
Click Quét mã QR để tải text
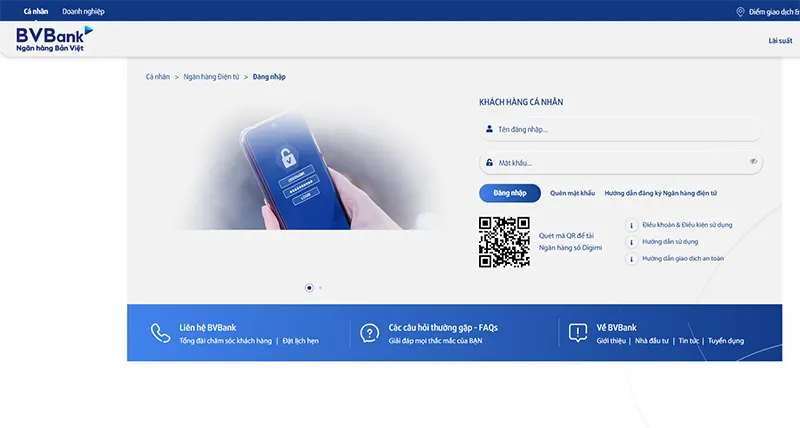(x=566, y=236)
